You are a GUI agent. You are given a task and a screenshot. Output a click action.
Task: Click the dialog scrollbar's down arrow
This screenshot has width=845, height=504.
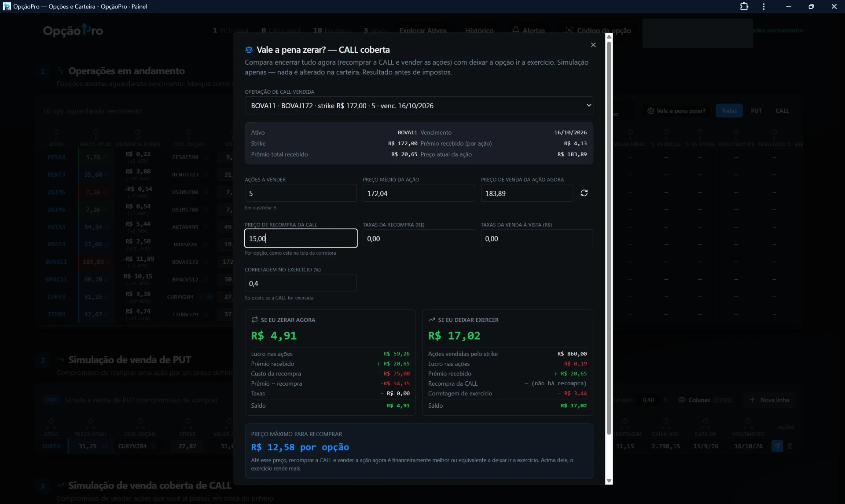click(609, 481)
